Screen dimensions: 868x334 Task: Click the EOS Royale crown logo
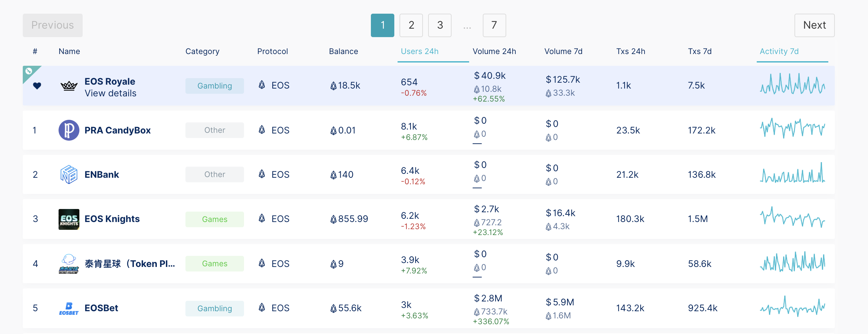(69, 86)
